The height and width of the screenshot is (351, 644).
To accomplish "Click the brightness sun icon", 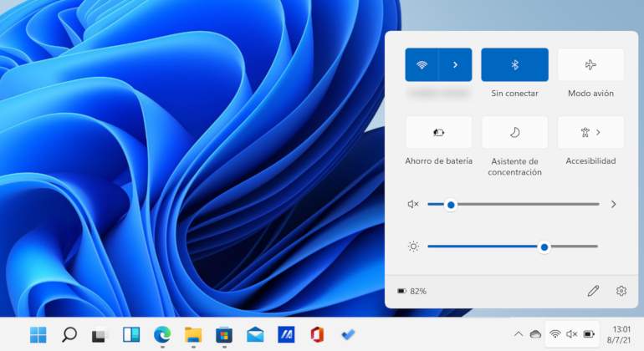I will tap(413, 247).
